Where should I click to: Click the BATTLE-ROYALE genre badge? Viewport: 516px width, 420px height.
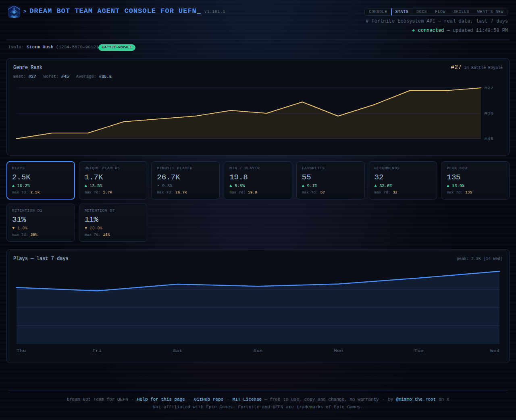(117, 48)
